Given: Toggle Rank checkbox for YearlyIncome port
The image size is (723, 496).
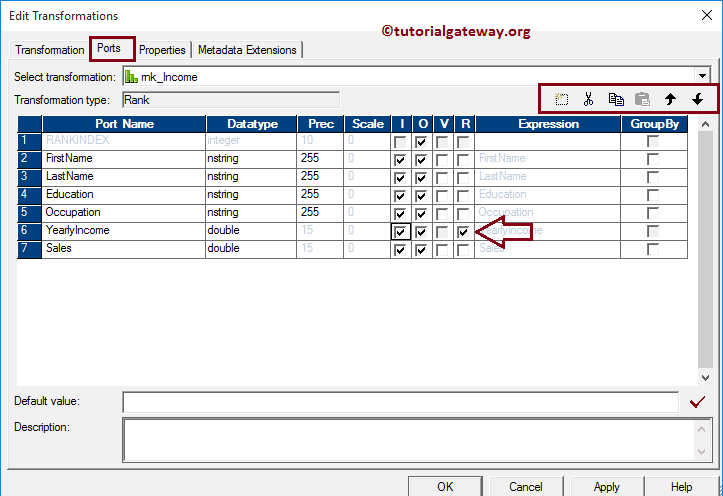Looking at the screenshot, I should 463,232.
